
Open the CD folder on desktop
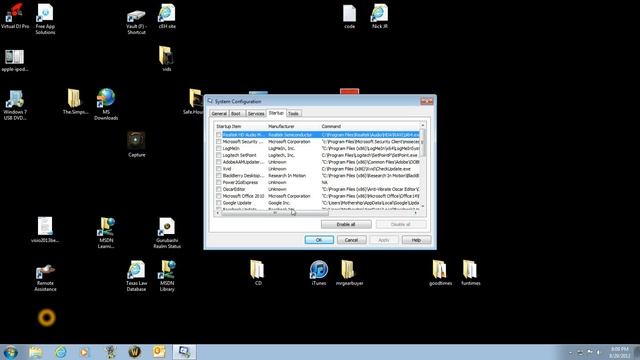[x=257, y=272]
